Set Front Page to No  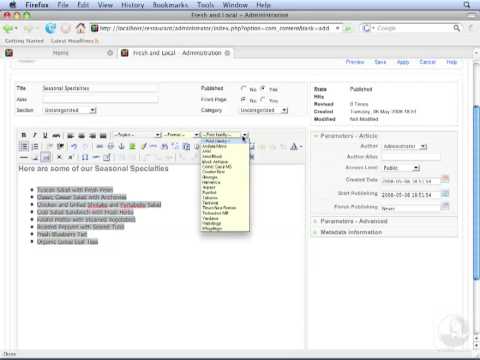tap(243, 99)
